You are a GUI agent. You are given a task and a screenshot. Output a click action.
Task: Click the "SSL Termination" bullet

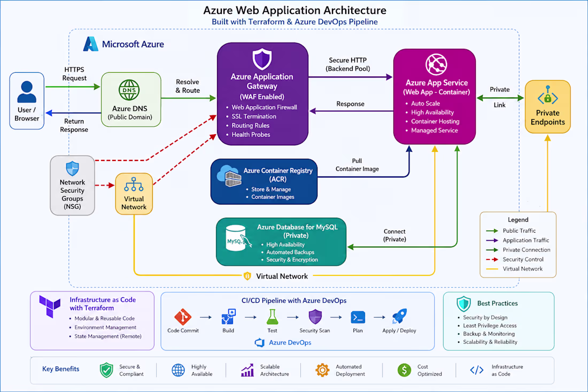point(254,116)
